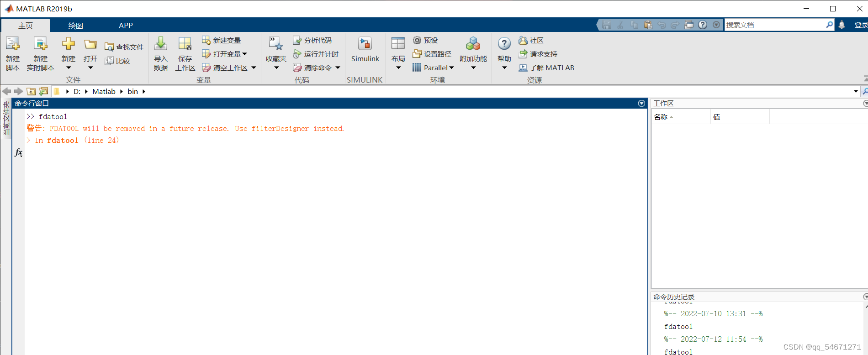This screenshot has height=355, width=868.
Task: Click the fx function browser icon
Action: (x=18, y=152)
